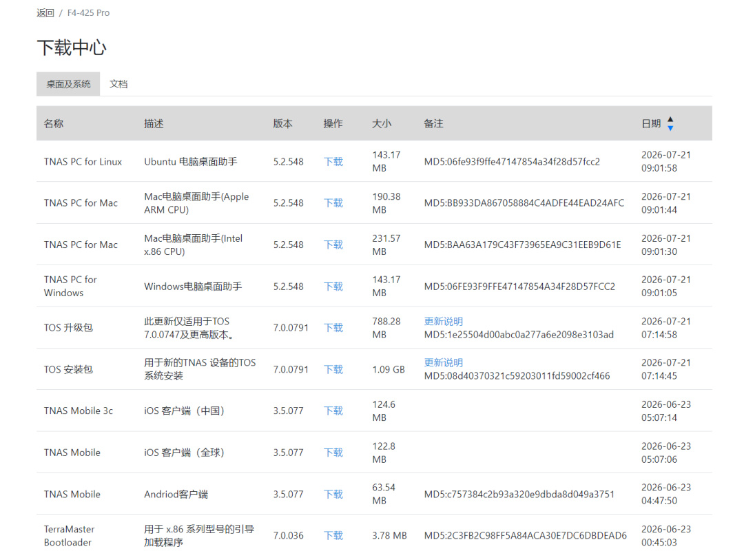This screenshot has width=744, height=560.
Task: Select size value 3.78 MB
Action: point(389,536)
